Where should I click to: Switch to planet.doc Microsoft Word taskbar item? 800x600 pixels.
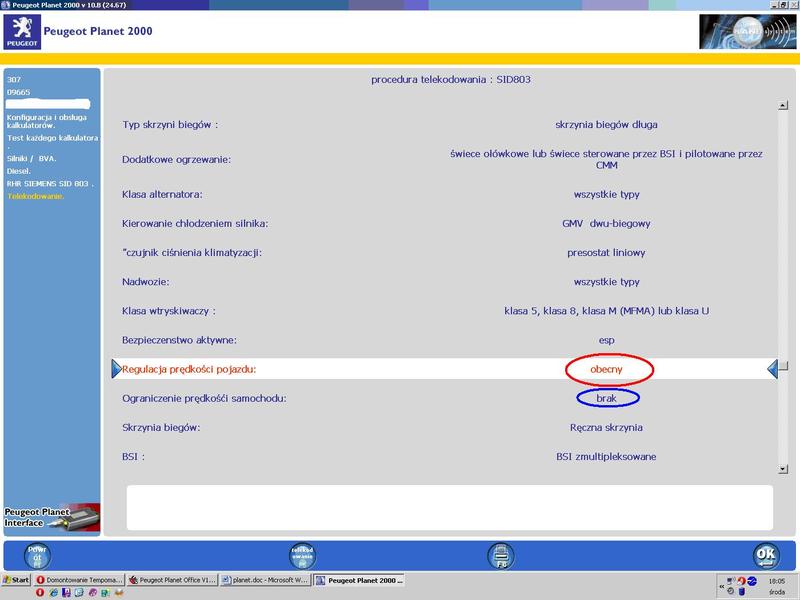coord(265,580)
